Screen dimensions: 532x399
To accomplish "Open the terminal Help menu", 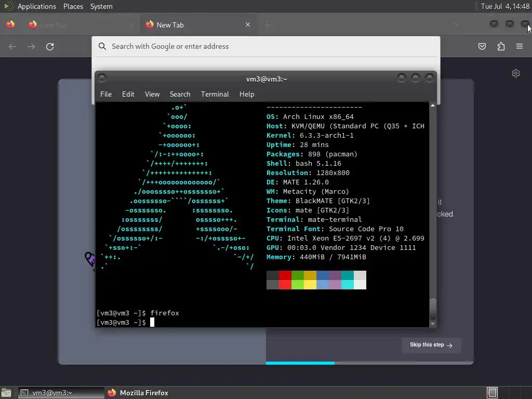I will click(x=247, y=95).
